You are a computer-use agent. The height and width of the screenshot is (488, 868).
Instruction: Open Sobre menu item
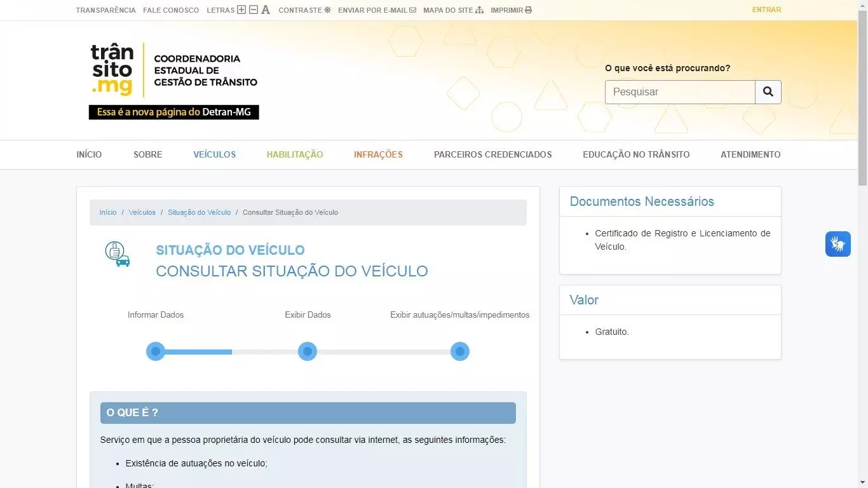(x=148, y=154)
